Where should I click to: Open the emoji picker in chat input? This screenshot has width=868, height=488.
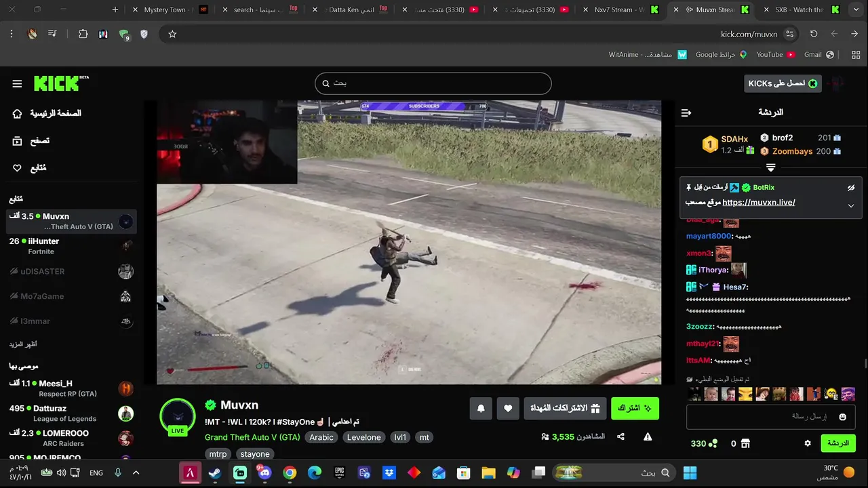click(x=843, y=417)
